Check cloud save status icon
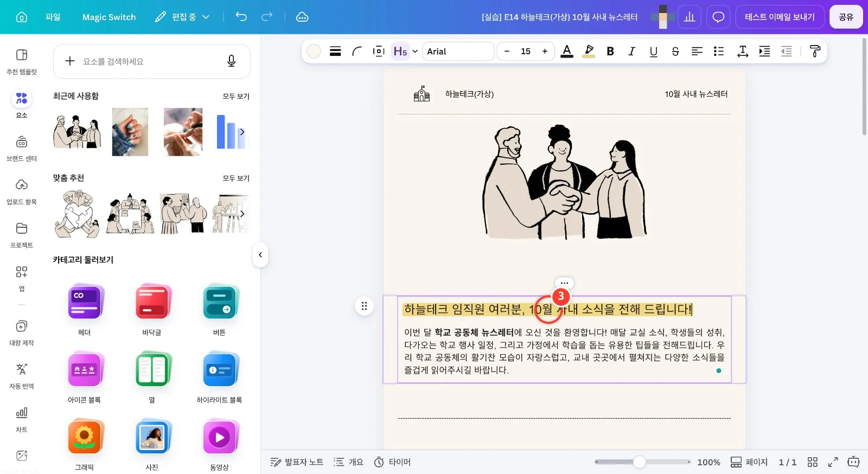The image size is (868, 474). 302,17
